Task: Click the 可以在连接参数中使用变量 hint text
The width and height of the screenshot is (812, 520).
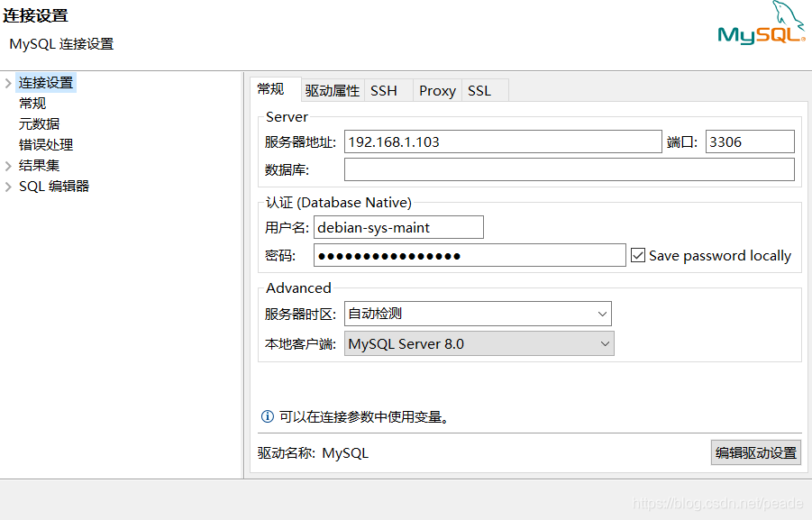Action: click(363, 416)
